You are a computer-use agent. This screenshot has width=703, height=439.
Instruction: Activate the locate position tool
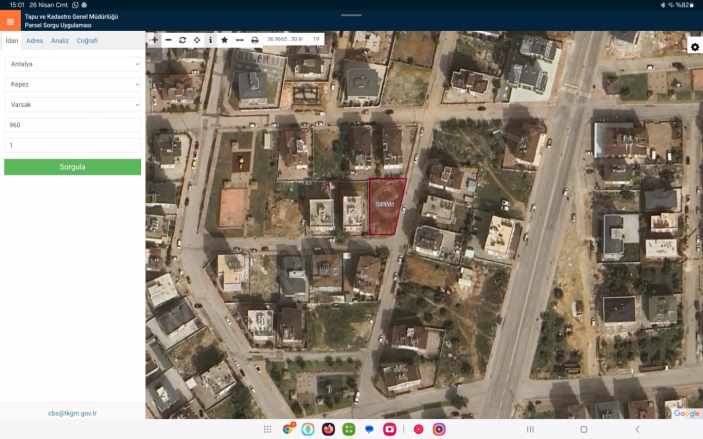[196, 39]
